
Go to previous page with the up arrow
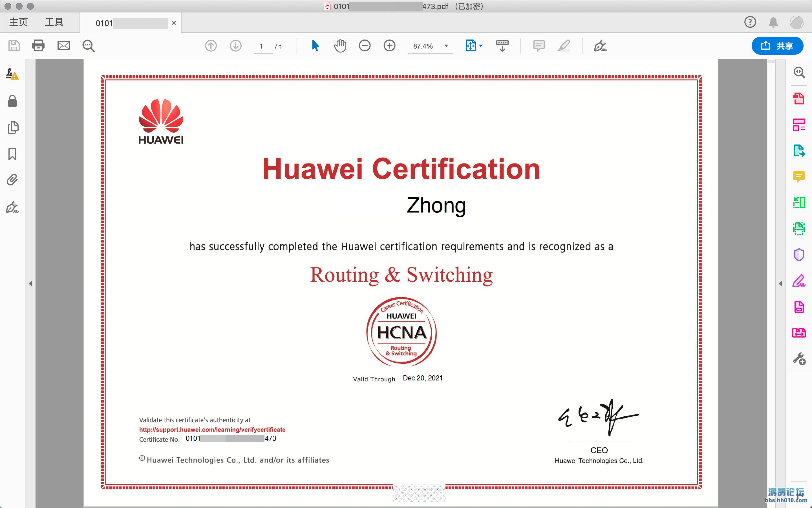click(x=211, y=46)
